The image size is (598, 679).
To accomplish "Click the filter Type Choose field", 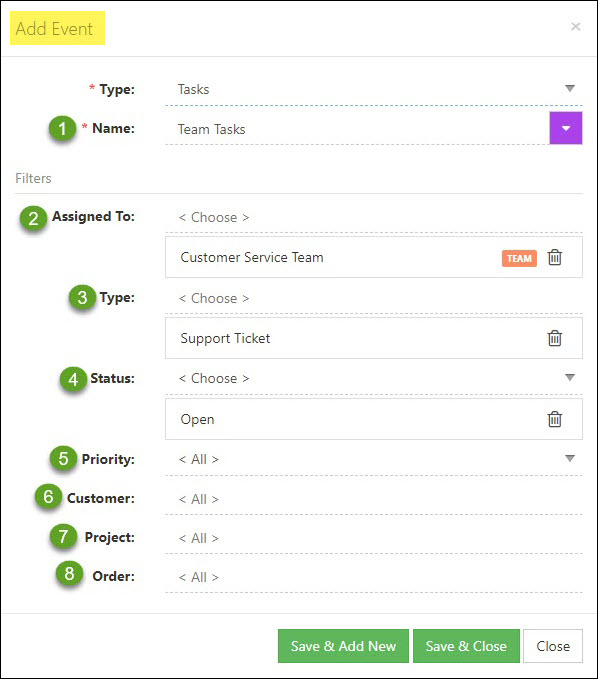I will tap(374, 298).
